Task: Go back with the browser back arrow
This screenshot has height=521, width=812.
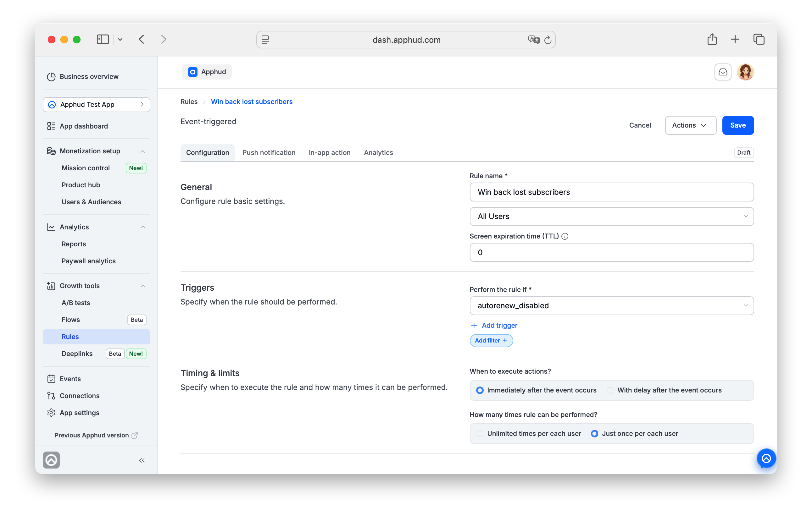Action: click(142, 40)
